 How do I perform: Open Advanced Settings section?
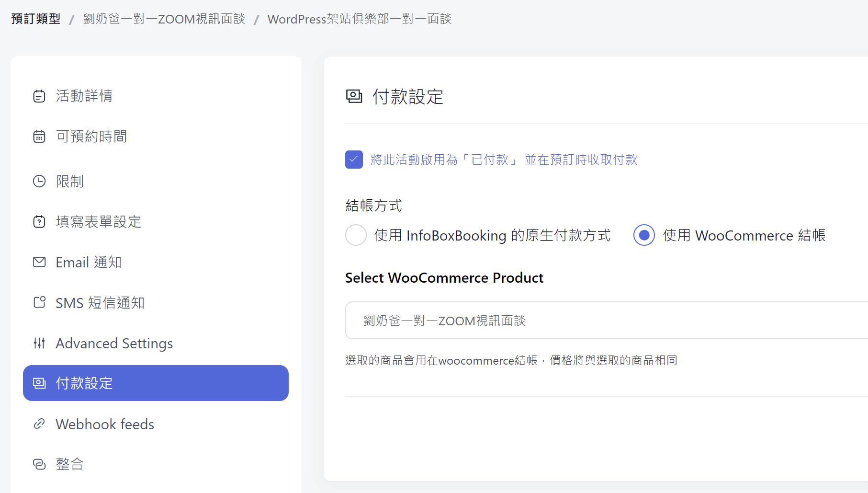[x=156, y=343]
